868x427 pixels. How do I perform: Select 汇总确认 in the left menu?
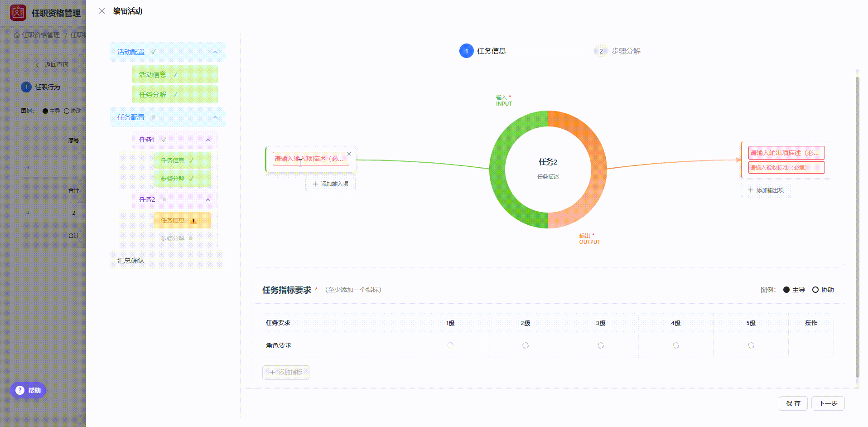click(x=131, y=261)
